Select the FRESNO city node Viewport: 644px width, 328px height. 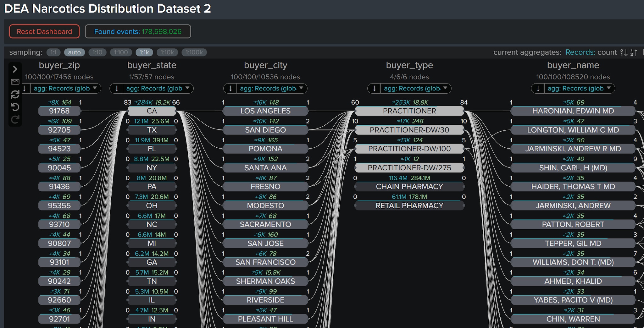[265, 187]
